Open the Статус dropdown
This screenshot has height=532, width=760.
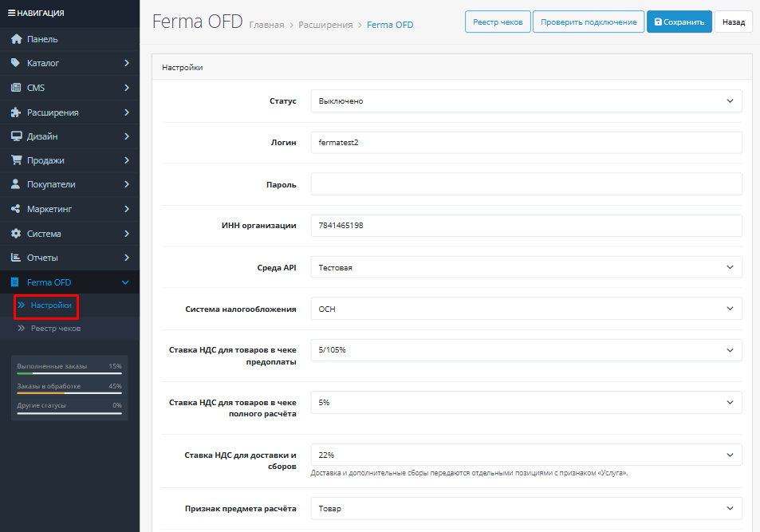pos(526,100)
